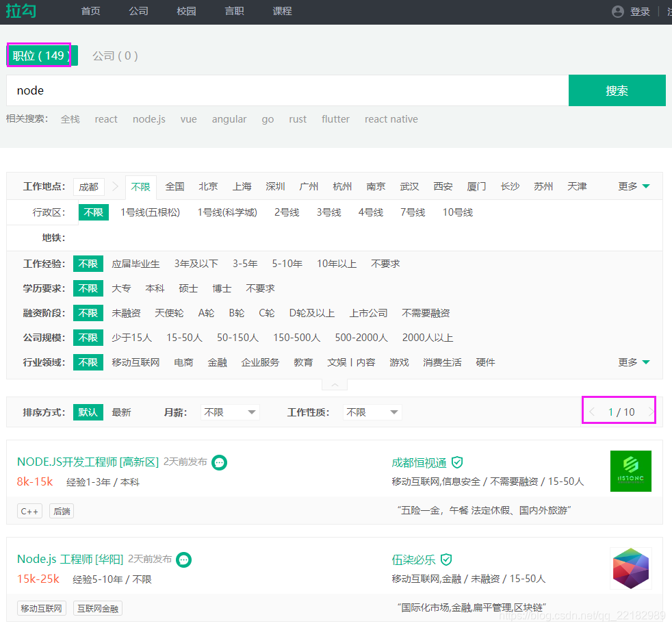Collapse the filter panel with up chevron
Image resolution: width=672 pixels, height=628 pixels.
[x=335, y=385]
